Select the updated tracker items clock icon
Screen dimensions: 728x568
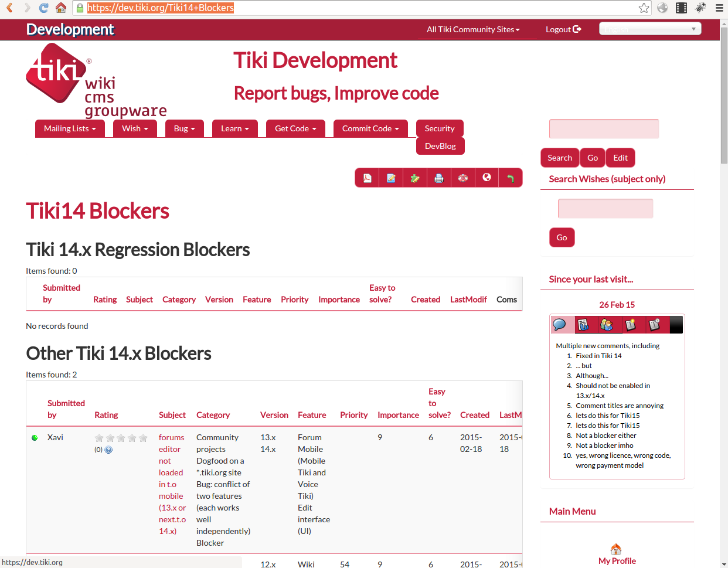click(x=655, y=325)
